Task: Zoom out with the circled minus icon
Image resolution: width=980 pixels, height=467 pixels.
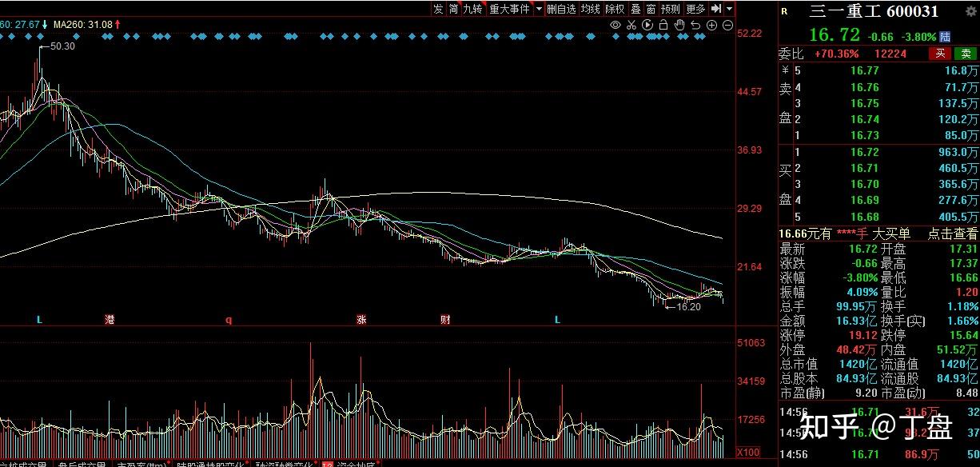Action: [728, 25]
